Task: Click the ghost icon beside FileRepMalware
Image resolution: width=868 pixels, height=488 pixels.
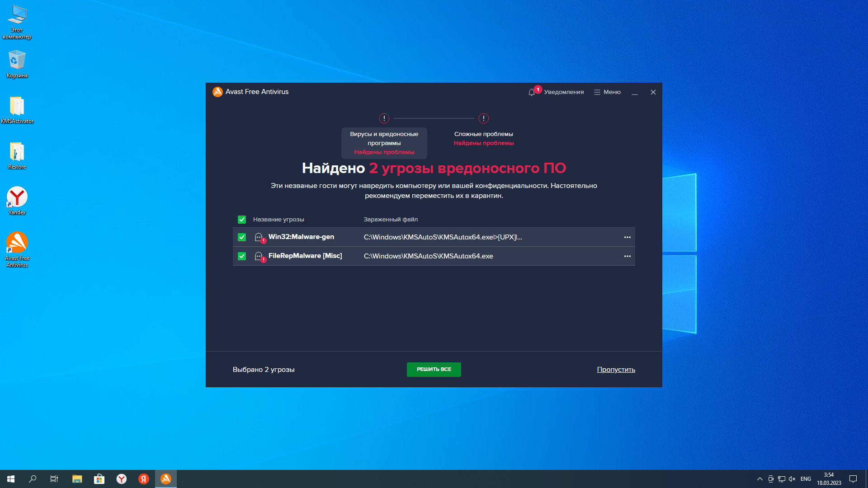Action: pyautogui.click(x=259, y=257)
